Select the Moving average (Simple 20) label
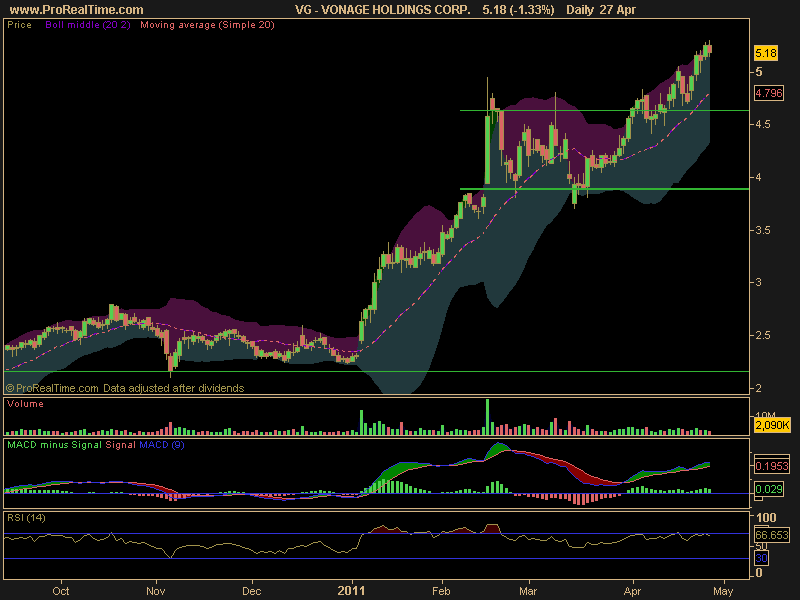 (207, 25)
